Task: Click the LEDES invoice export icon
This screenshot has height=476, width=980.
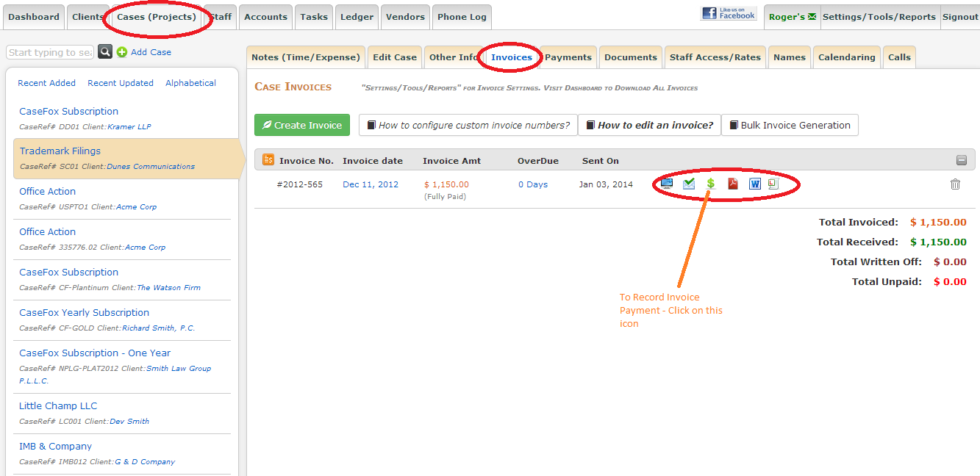Action: [x=773, y=184]
